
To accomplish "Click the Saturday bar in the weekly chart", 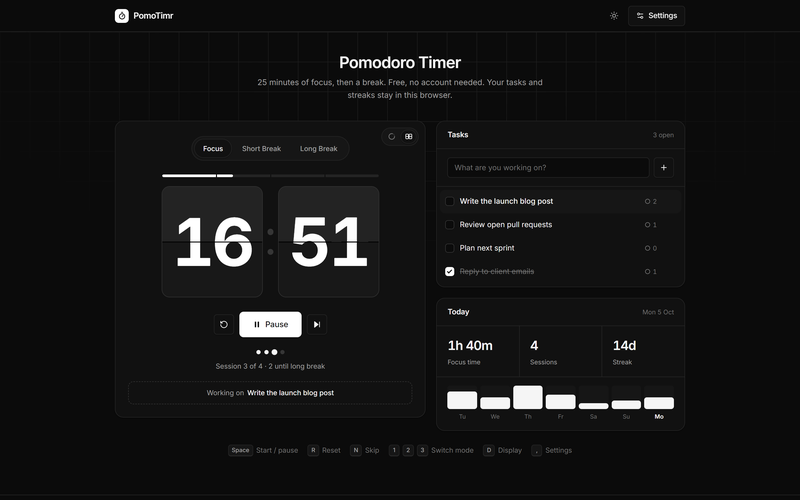I will pyautogui.click(x=593, y=406).
